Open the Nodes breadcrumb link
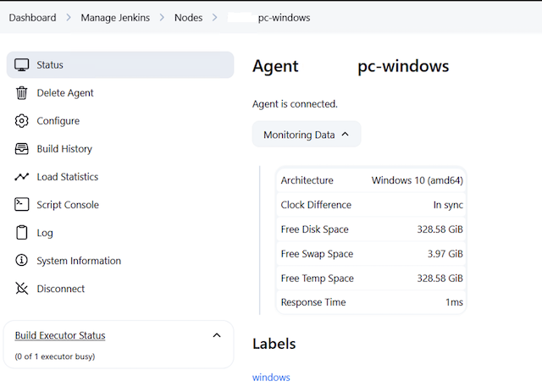Viewport: 542px width, 392px height. click(187, 18)
